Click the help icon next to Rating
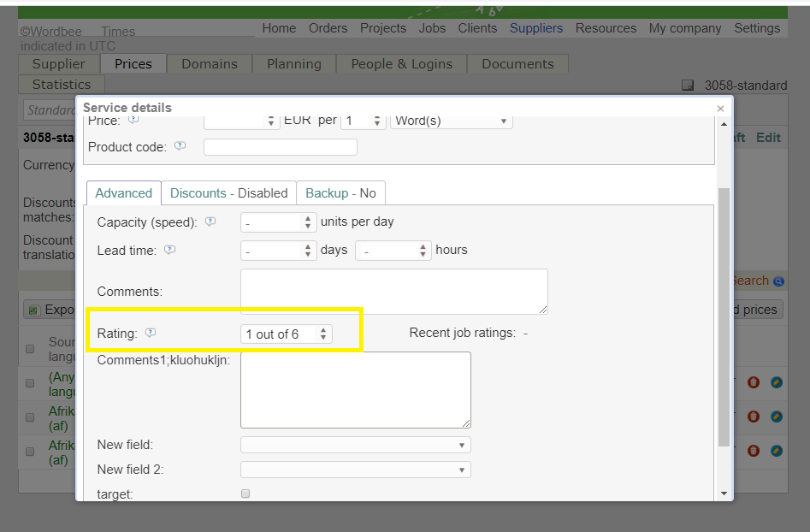This screenshot has height=532, width=810. click(x=151, y=334)
